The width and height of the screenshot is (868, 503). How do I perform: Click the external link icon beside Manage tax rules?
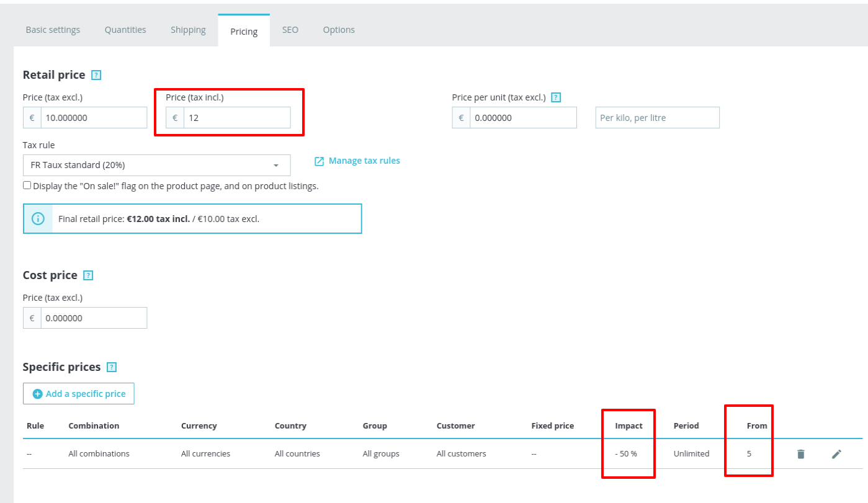(318, 161)
